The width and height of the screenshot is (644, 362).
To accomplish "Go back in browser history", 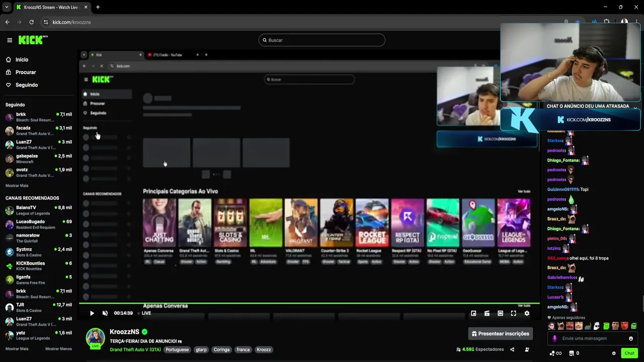I will coord(7,22).
